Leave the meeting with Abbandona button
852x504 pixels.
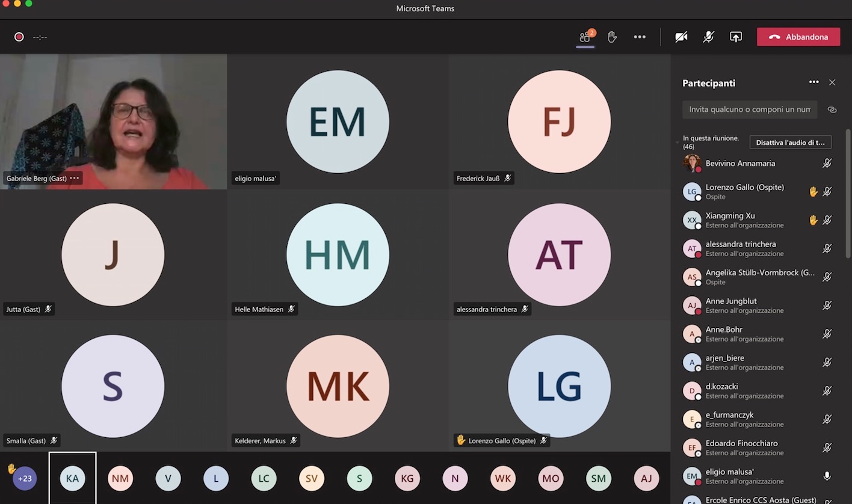click(798, 37)
